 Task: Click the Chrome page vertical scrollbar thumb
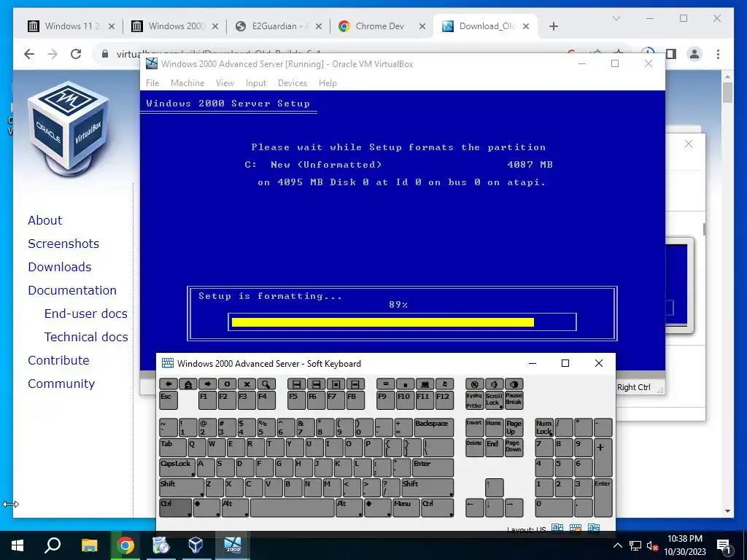pos(727,93)
